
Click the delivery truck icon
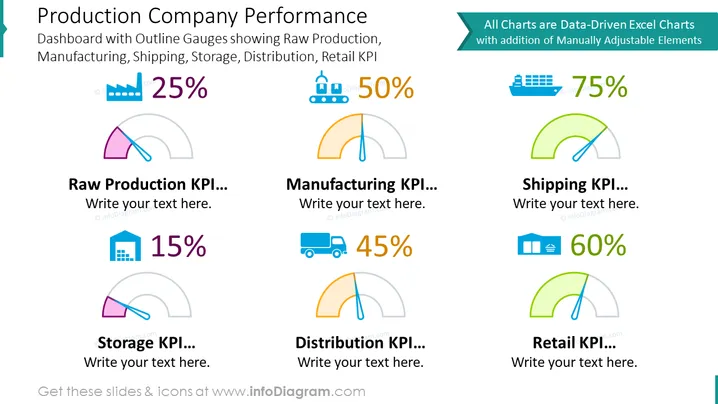(323, 245)
